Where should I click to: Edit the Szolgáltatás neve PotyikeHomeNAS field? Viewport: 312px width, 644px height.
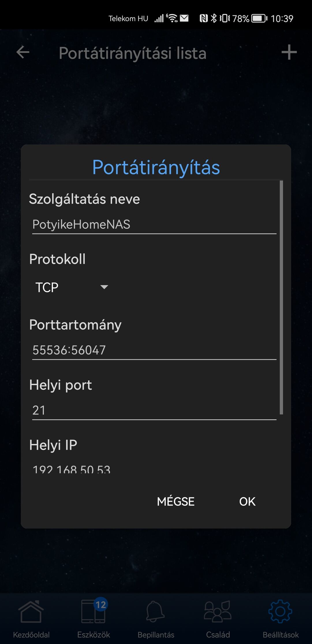154,225
